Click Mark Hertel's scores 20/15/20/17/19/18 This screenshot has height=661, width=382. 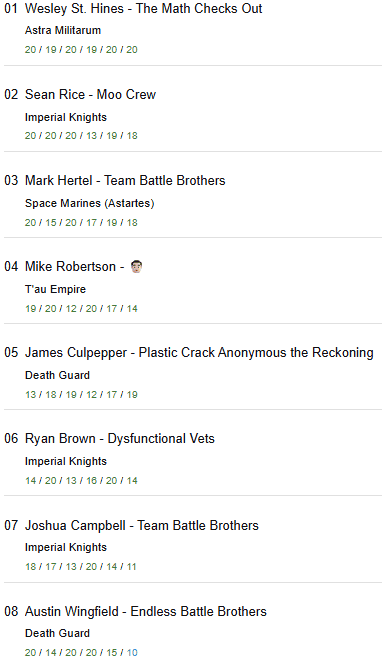point(81,223)
